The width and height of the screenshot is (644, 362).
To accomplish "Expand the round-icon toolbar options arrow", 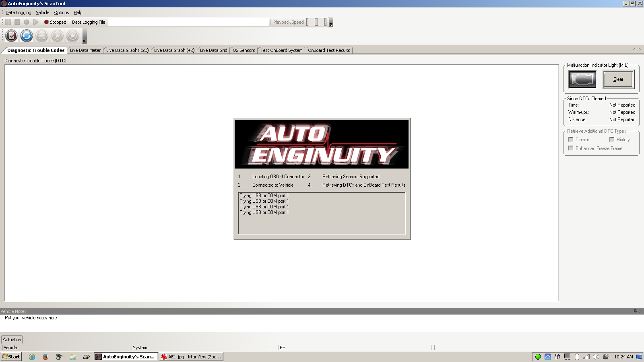I will [x=85, y=41].
